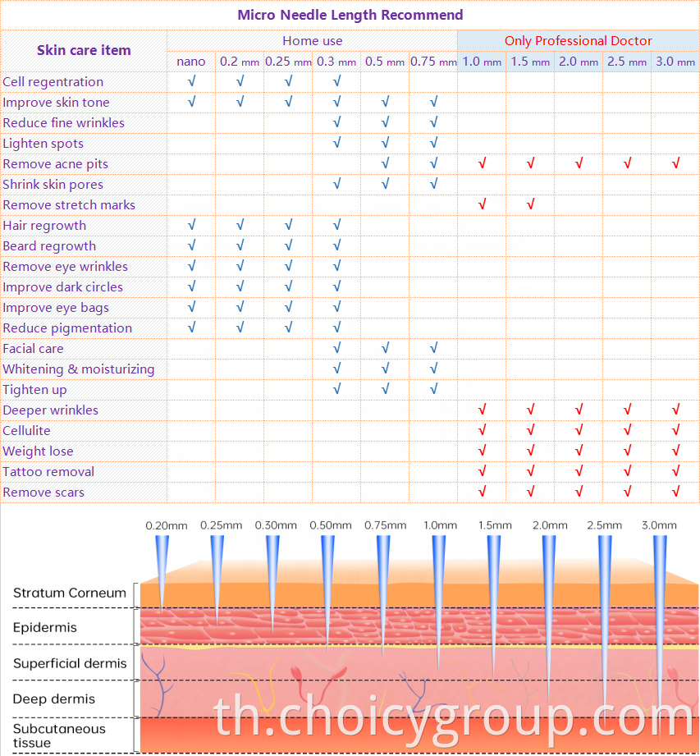Select the 'Skin care item' header cell

[84, 50]
